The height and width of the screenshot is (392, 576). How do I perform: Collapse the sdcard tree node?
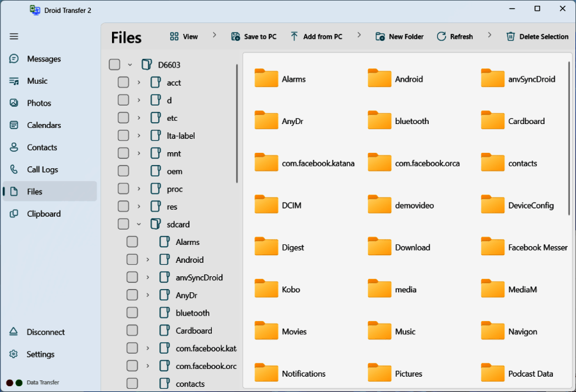(x=139, y=224)
